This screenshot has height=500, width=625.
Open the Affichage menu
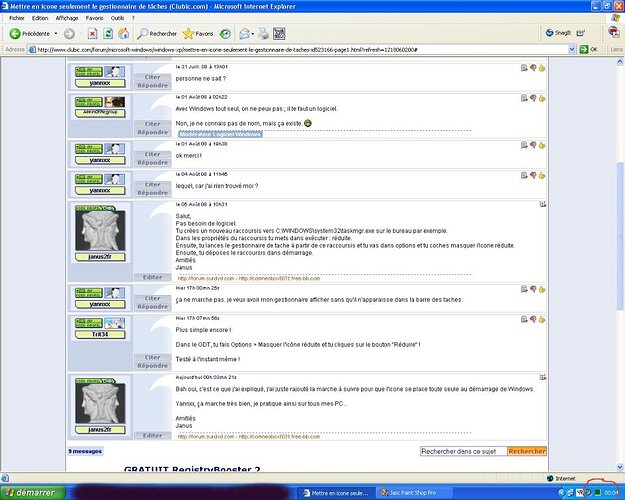coord(67,18)
